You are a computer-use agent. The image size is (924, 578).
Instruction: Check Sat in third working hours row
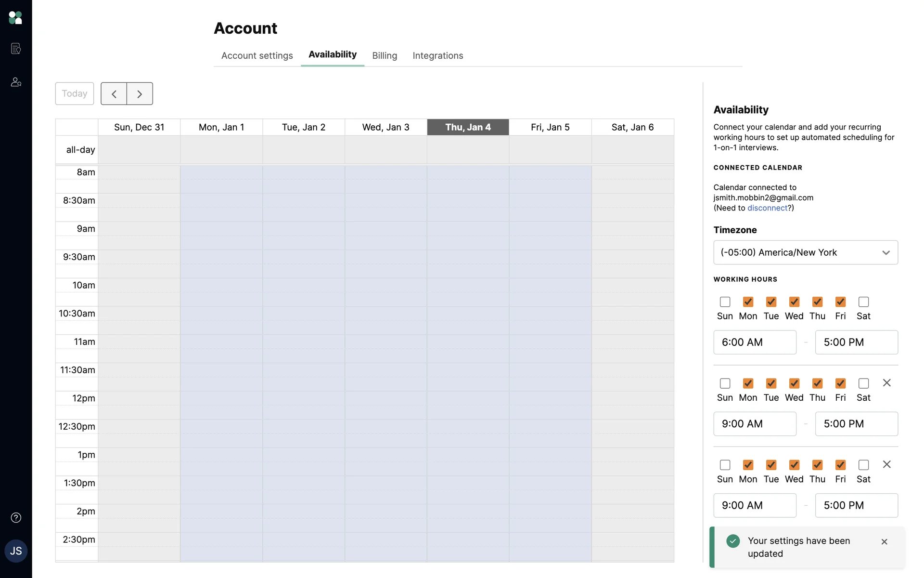click(x=863, y=465)
